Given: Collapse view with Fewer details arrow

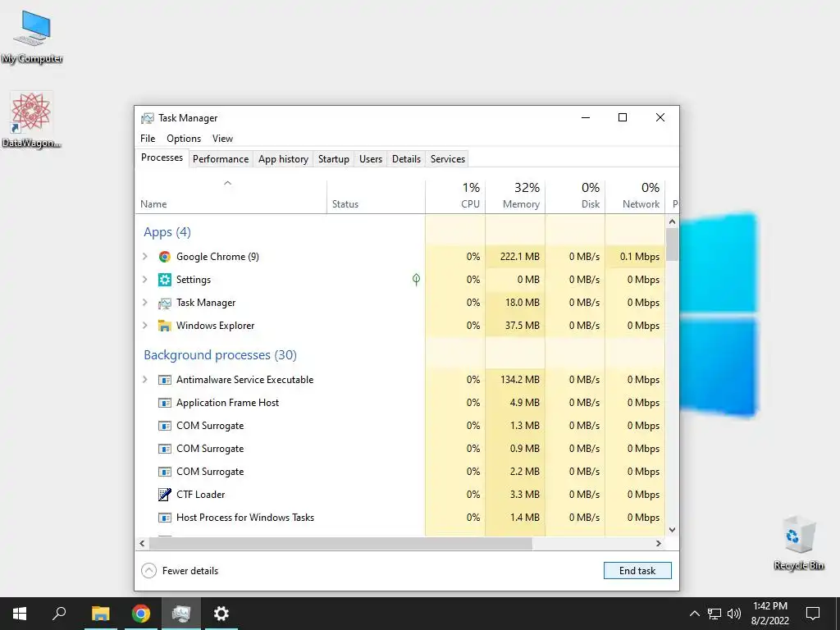Looking at the screenshot, I should click(149, 571).
